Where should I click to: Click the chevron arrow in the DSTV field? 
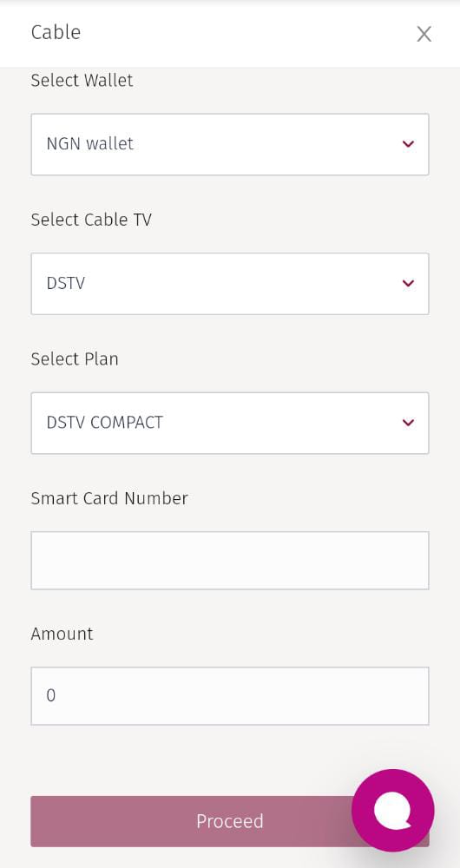coord(409,284)
